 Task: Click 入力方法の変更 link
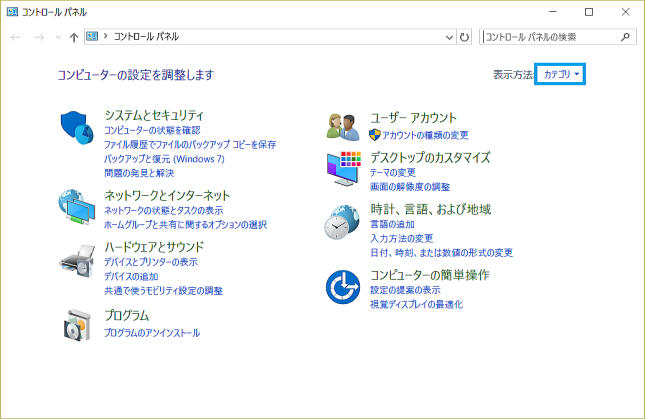point(401,238)
